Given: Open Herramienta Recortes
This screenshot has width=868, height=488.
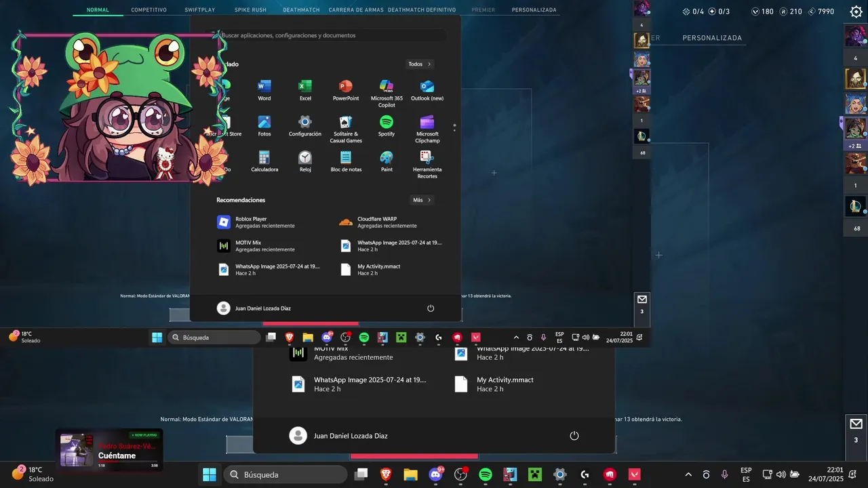Looking at the screenshot, I should pyautogui.click(x=427, y=165).
